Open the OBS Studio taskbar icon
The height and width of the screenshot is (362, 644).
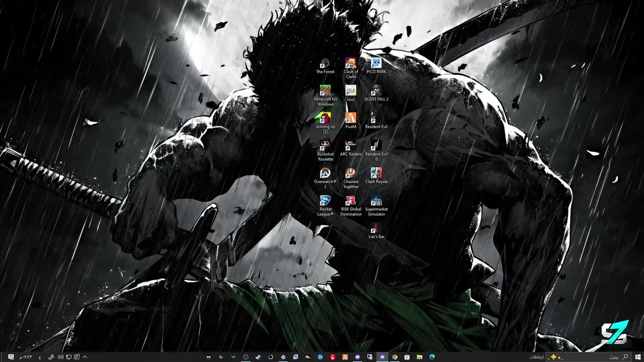[x=246, y=357]
